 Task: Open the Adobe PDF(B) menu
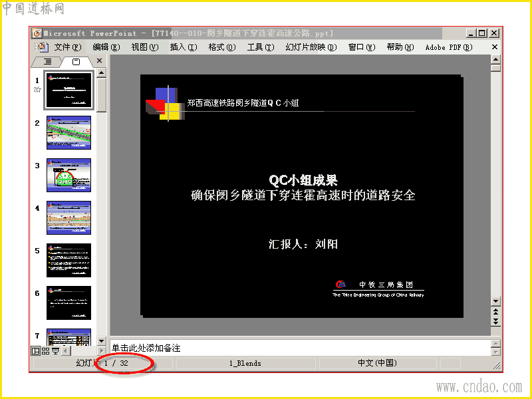449,47
